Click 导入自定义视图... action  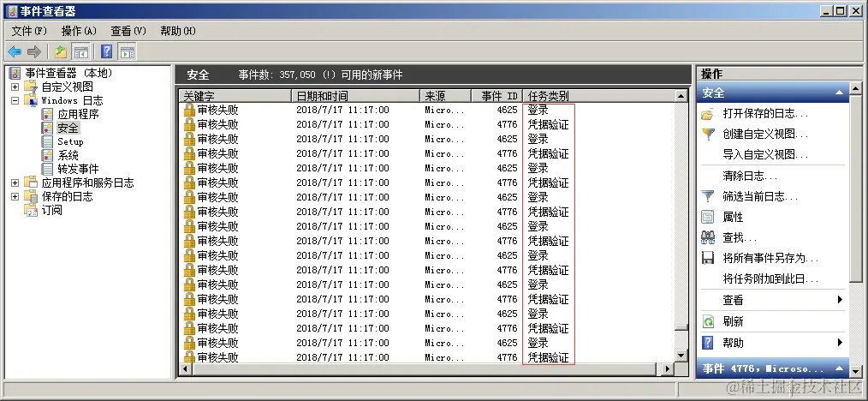(765, 155)
